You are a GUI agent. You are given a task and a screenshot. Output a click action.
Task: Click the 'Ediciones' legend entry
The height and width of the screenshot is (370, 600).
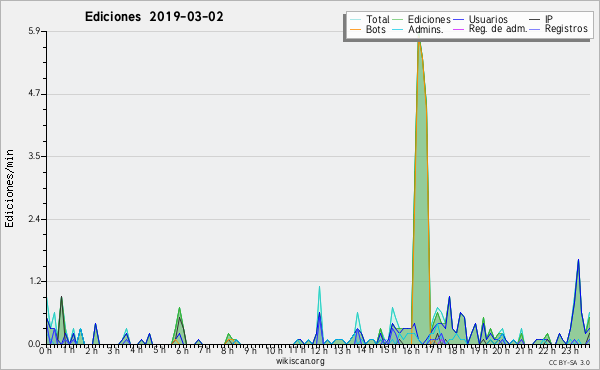point(422,19)
